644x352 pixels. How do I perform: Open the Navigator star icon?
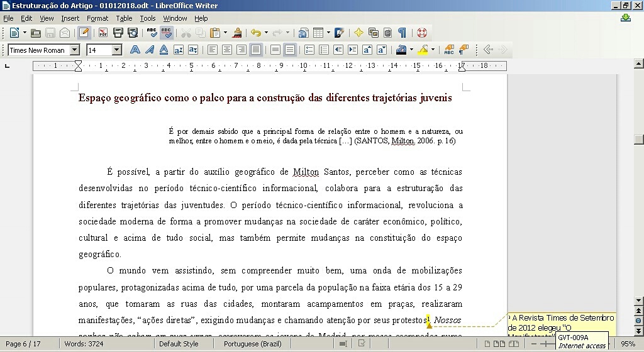click(x=358, y=33)
